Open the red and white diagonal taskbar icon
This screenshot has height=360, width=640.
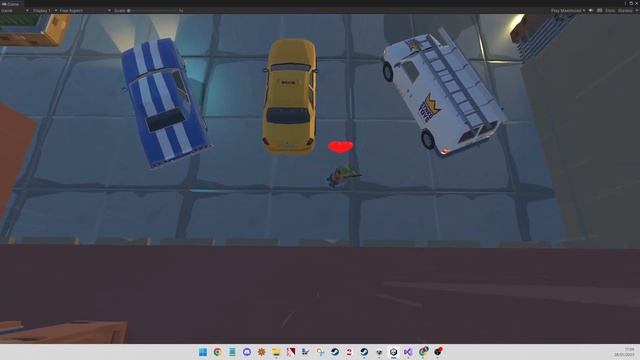(291, 352)
